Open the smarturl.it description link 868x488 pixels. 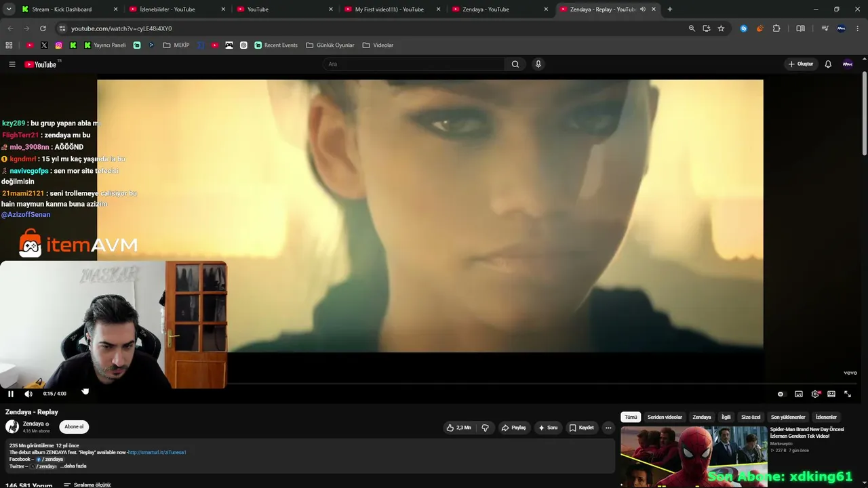(157, 452)
